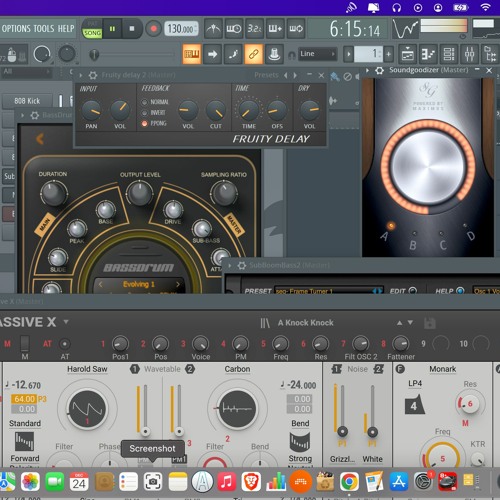Toggle Massive X AT aftertouch button
Screen dimensions: 500x500
pyautogui.click(x=65, y=344)
